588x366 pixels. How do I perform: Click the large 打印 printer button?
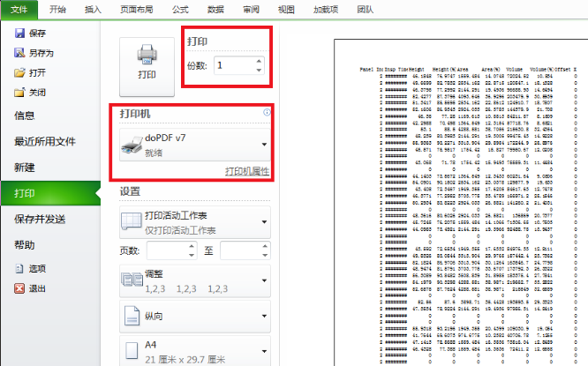tap(147, 67)
